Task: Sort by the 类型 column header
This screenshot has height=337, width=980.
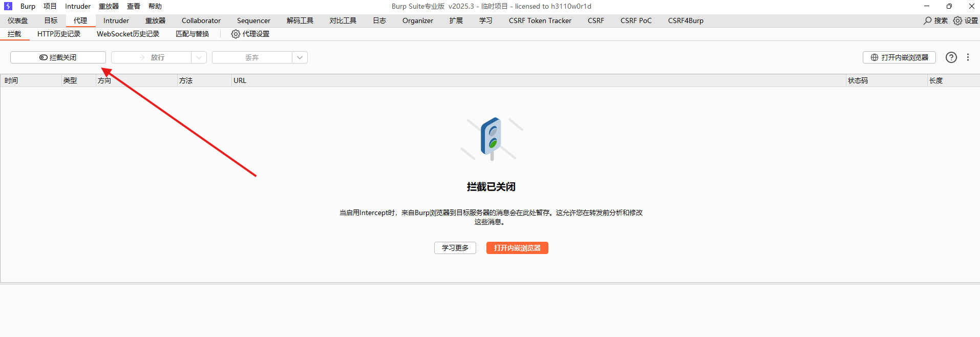Action: pos(78,80)
